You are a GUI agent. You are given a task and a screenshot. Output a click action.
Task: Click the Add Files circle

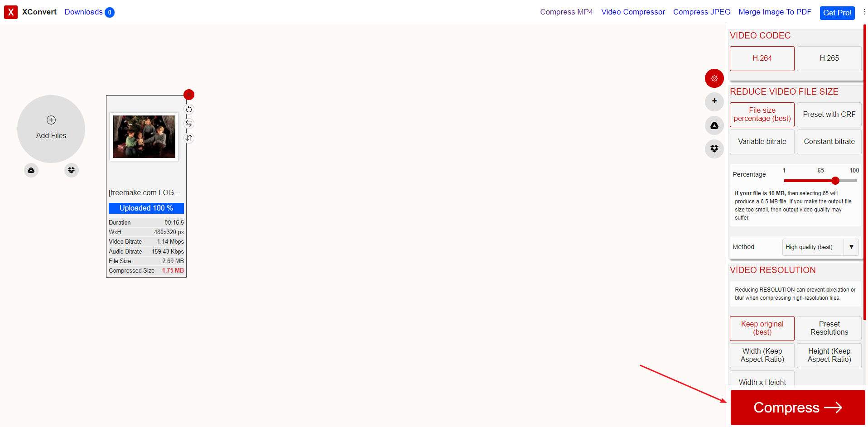pos(51,129)
